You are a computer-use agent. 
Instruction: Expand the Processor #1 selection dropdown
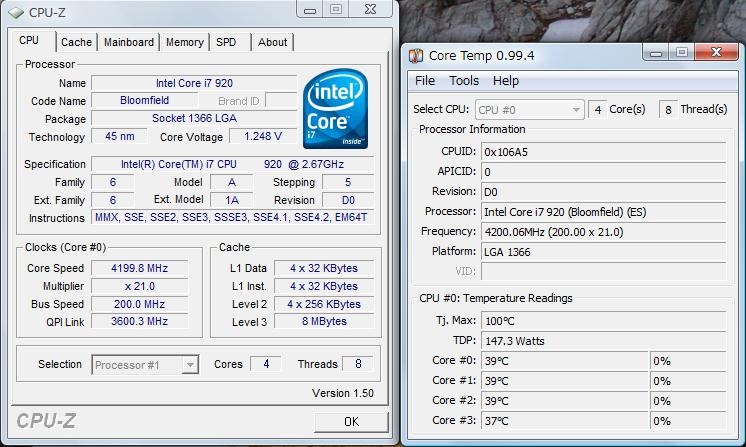[190, 365]
